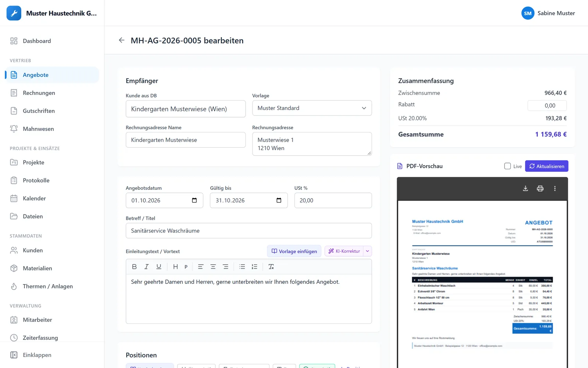Image resolution: width=588 pixels, height=368 pixels.
Task: Open Angebote in the sidebar
Action: coord(52,75)
